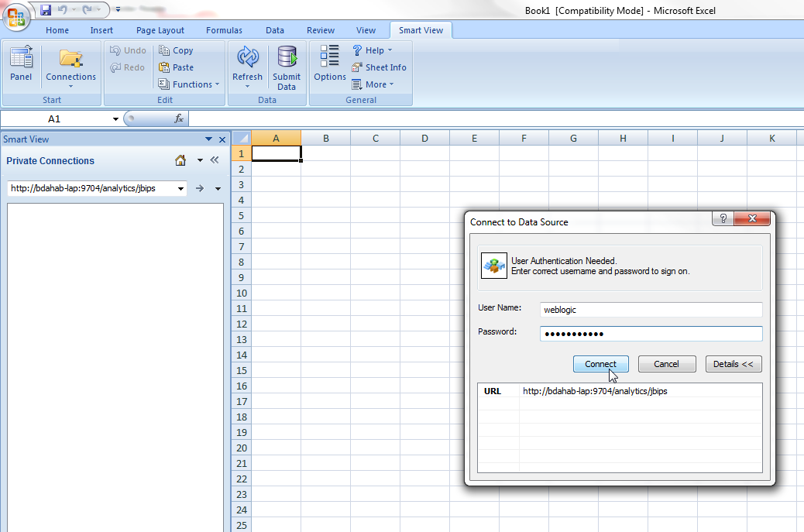Select the URL value in details grid
Image resolution: width=804 pixels, height=532 pixels.
595,391
